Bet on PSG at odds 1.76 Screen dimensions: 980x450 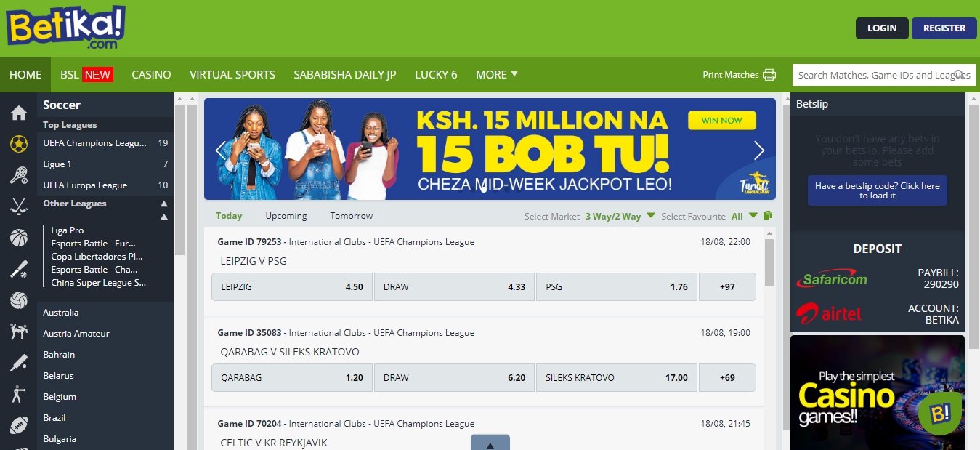[x=617, y=286]
